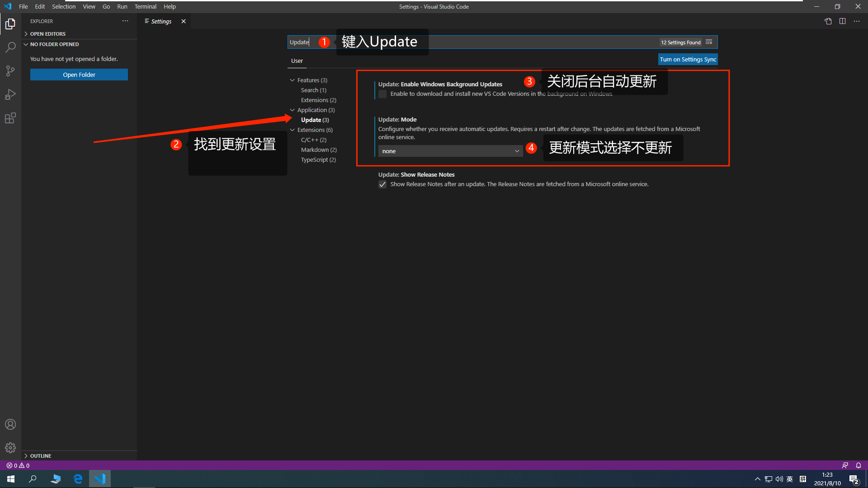Uncheck Show Release Notes after update
Image resolution: width=868 pixels, height=488 pixels.
382,184
